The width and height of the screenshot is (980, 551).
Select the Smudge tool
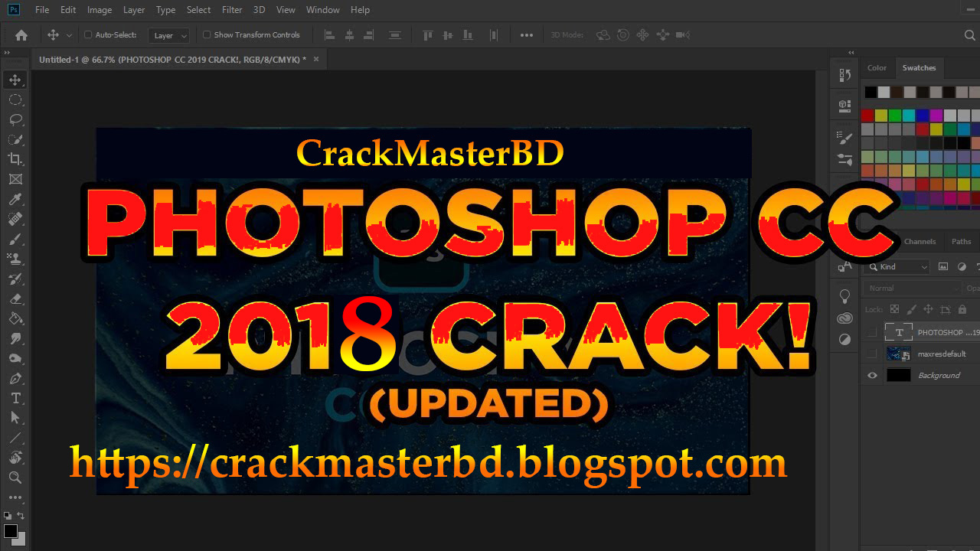coord(15,338)
